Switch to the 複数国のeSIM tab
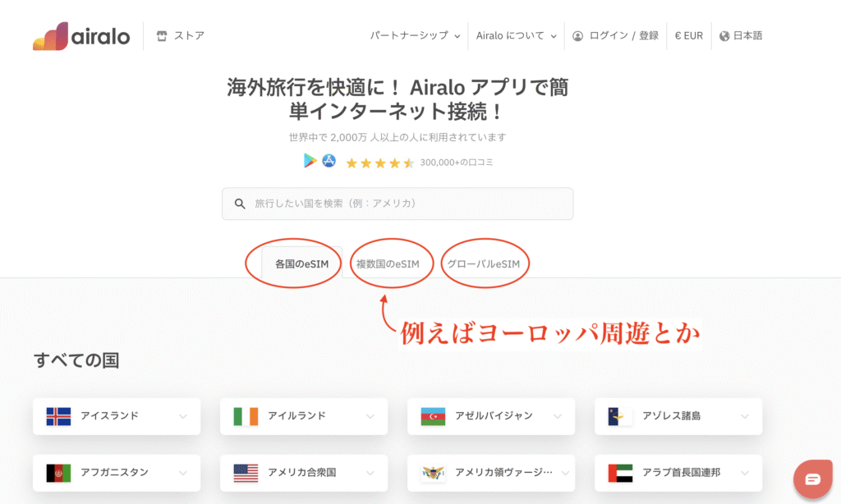This screenshot has width=841, height=504. (x=388, y=263)
